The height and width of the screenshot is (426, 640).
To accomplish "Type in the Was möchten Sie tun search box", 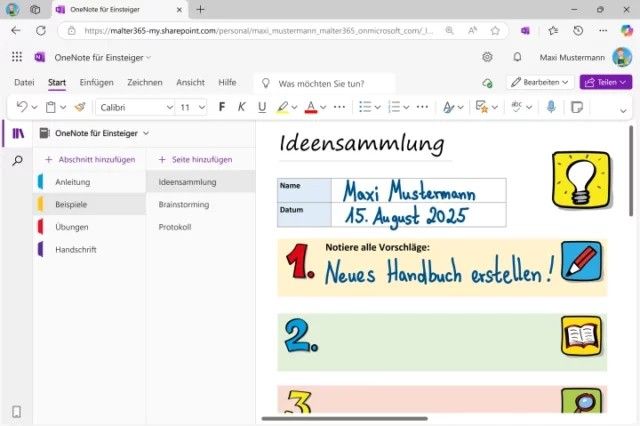I will [330, 82].
